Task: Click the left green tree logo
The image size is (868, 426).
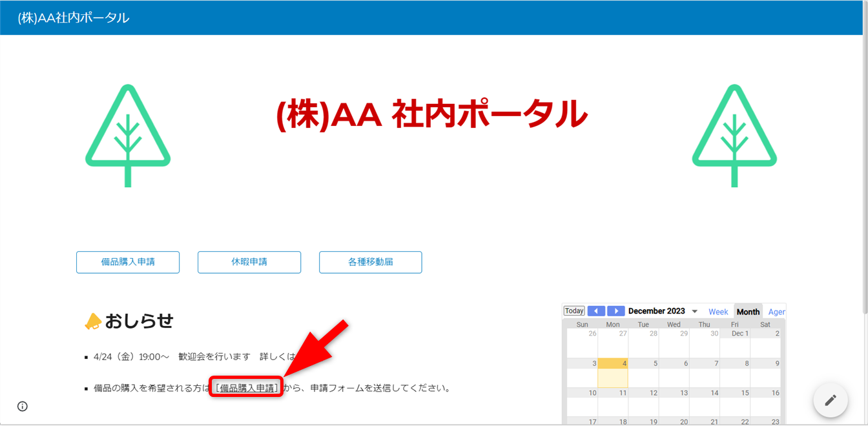Action: click(128, 135)
